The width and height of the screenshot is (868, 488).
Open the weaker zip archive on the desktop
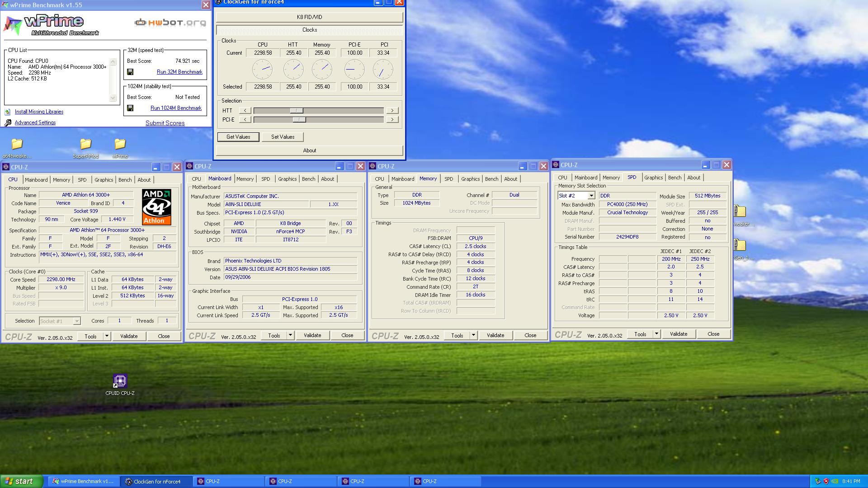point(740,211)
